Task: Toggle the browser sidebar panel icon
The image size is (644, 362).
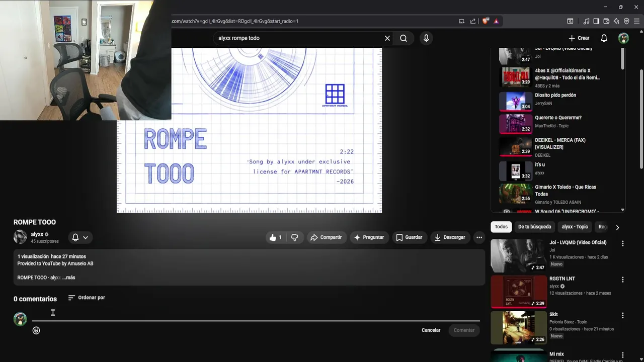Action: click(596, 21)
